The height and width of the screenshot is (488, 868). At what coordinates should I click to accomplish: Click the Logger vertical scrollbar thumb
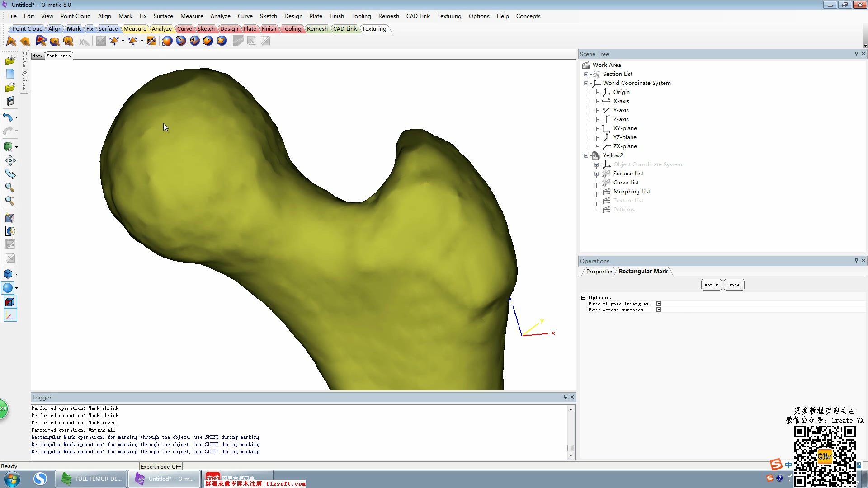pyautogui.click(x=571, y=448)
